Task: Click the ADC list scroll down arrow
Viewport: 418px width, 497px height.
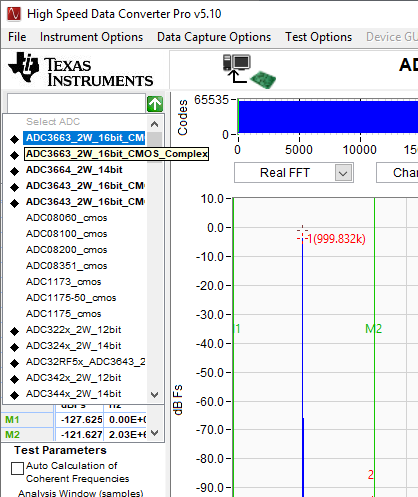Action: 154,395
